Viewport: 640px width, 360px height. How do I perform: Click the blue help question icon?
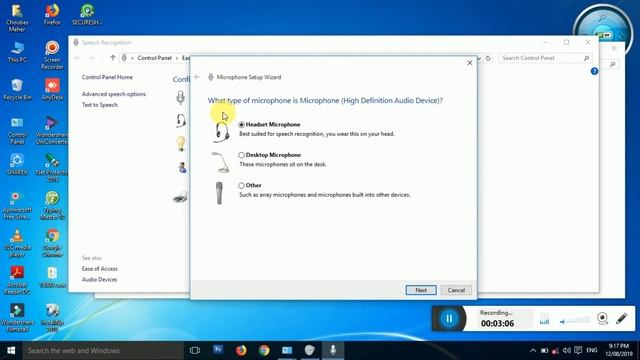[594, 71]
